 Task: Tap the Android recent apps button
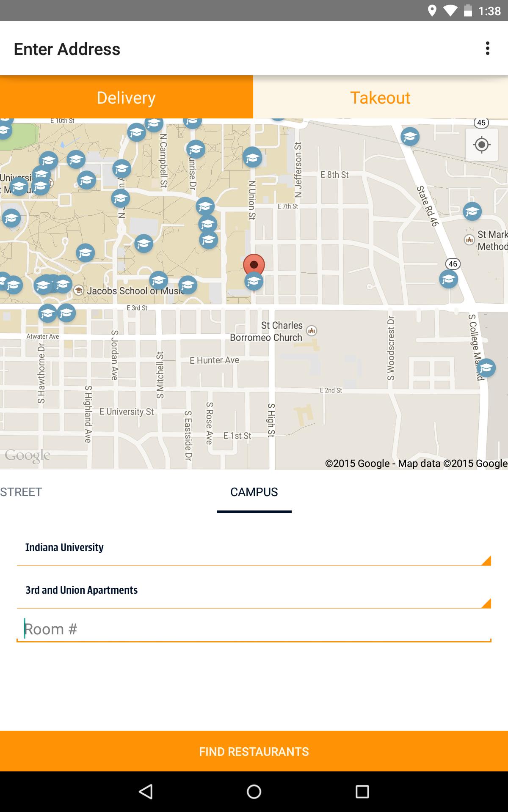click(x=362, y=792)
